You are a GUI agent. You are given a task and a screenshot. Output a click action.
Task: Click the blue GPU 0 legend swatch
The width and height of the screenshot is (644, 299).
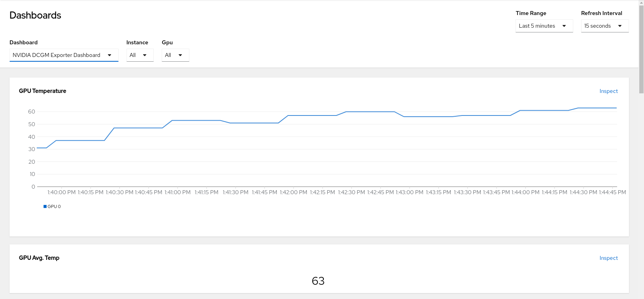tap(45, 206)
